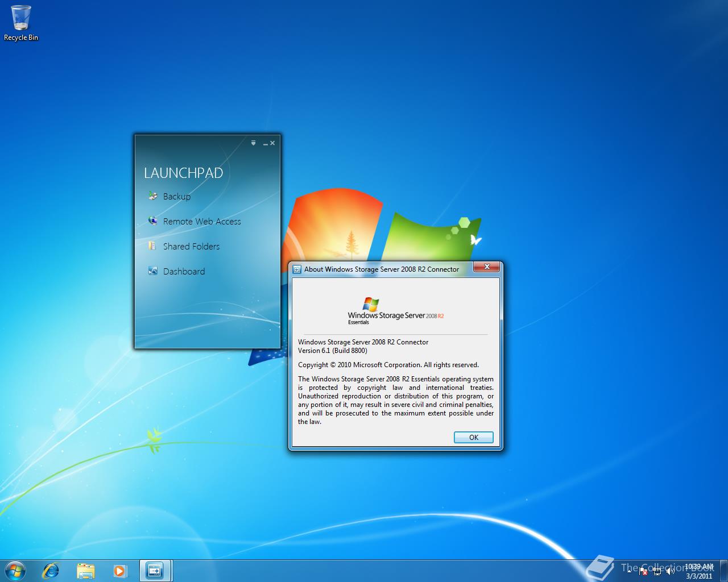Close the Launchpad window
728x582 pixels.
click(272, 143)
